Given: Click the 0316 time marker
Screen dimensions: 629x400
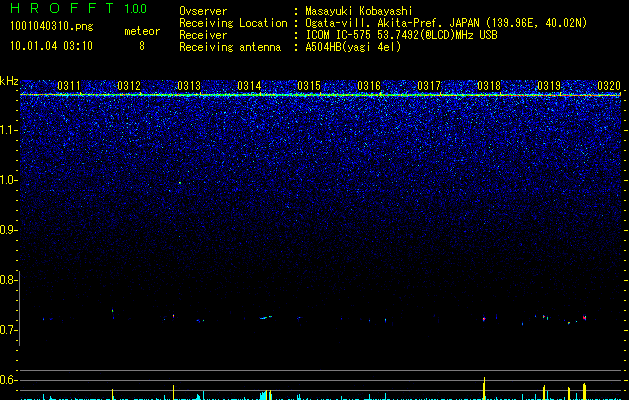Looking at the screenshot, I should [369, 86].
